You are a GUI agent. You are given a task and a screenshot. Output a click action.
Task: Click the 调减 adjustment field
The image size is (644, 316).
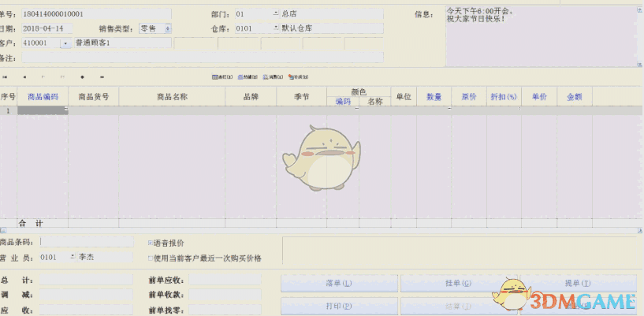[x=86, y=295]
